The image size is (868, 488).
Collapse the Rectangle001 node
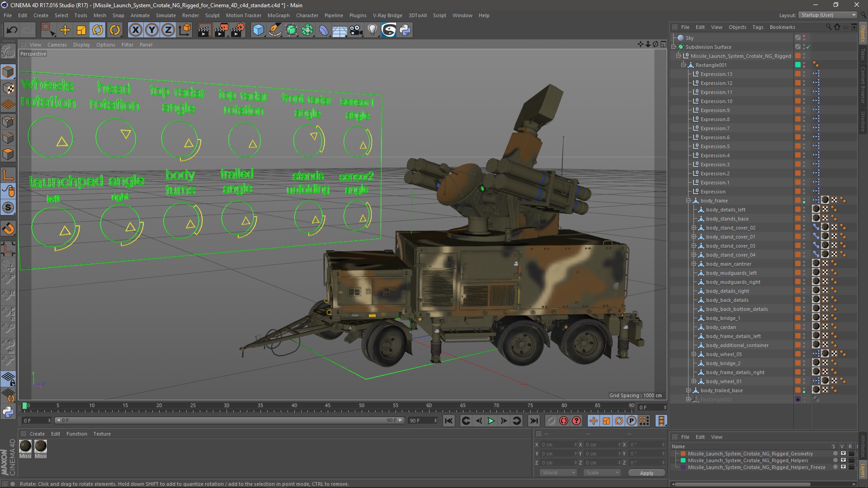click(683, 65)
